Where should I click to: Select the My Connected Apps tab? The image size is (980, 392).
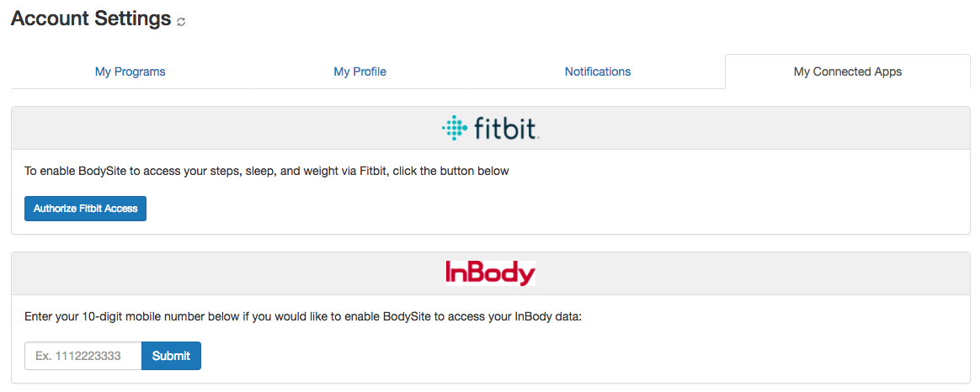click(847, 72)
